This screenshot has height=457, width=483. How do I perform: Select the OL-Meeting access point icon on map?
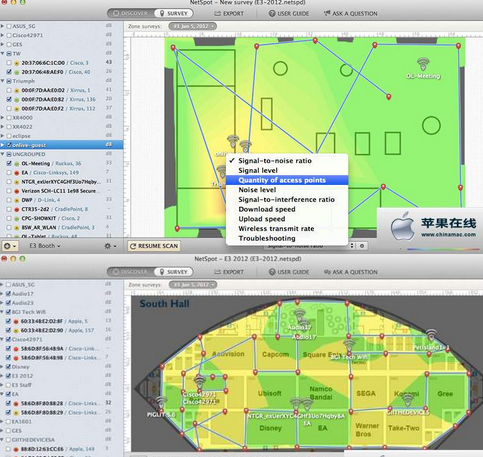coord(423,64)
